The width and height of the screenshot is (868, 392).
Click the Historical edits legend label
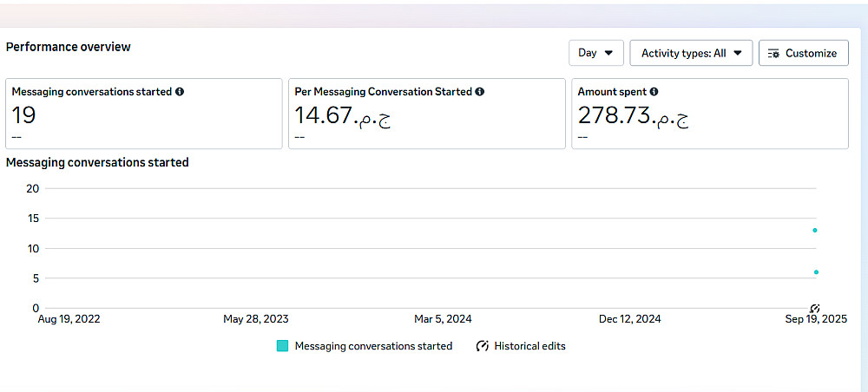pos(529,346)
